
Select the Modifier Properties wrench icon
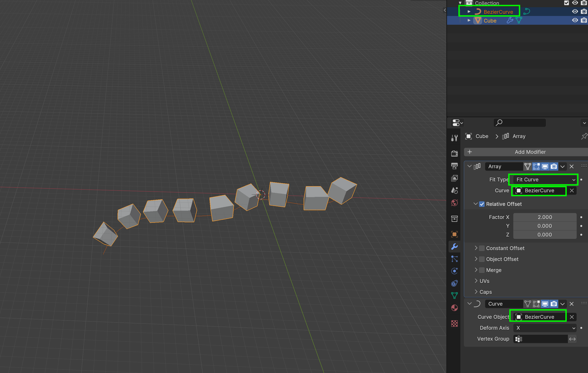click(x=454, y=247)
